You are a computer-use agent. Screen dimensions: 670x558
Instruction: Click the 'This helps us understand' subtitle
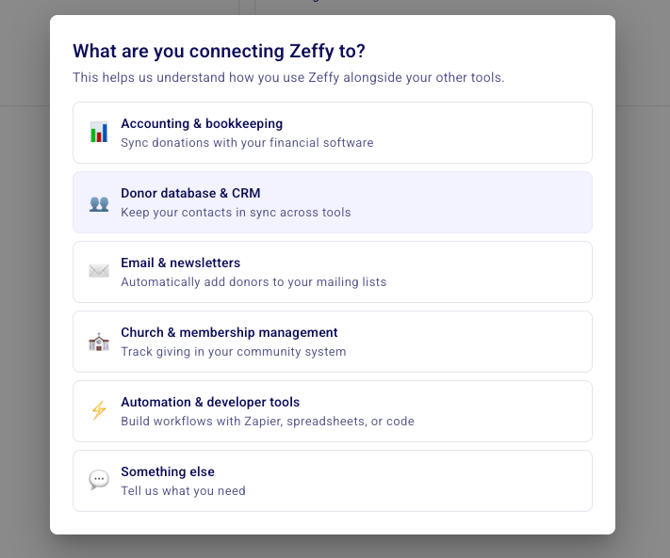(x=288, y=78)
